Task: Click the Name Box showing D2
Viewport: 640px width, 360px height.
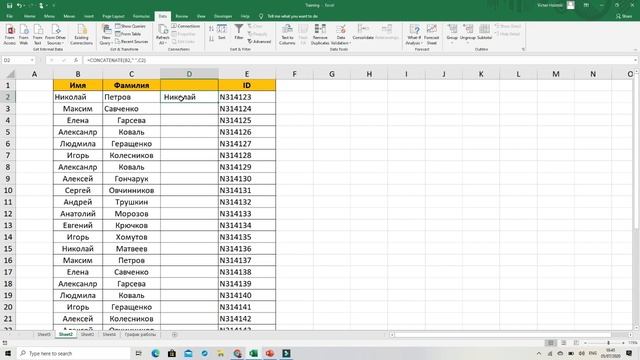Action: (16, 60)
